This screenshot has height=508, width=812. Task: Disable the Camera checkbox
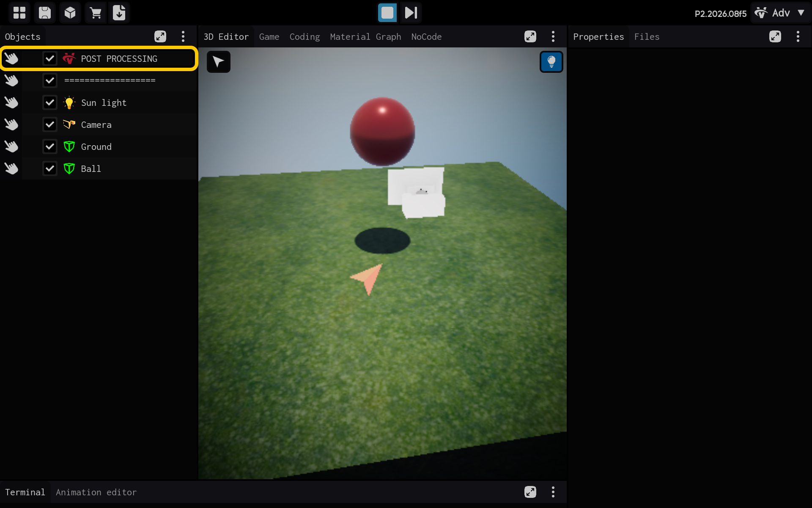point(50,124)
